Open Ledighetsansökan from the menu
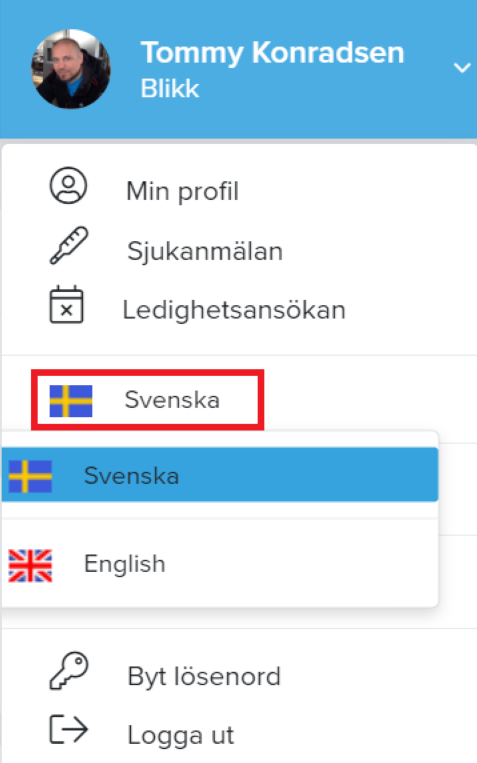 click(x=234, y=310)
